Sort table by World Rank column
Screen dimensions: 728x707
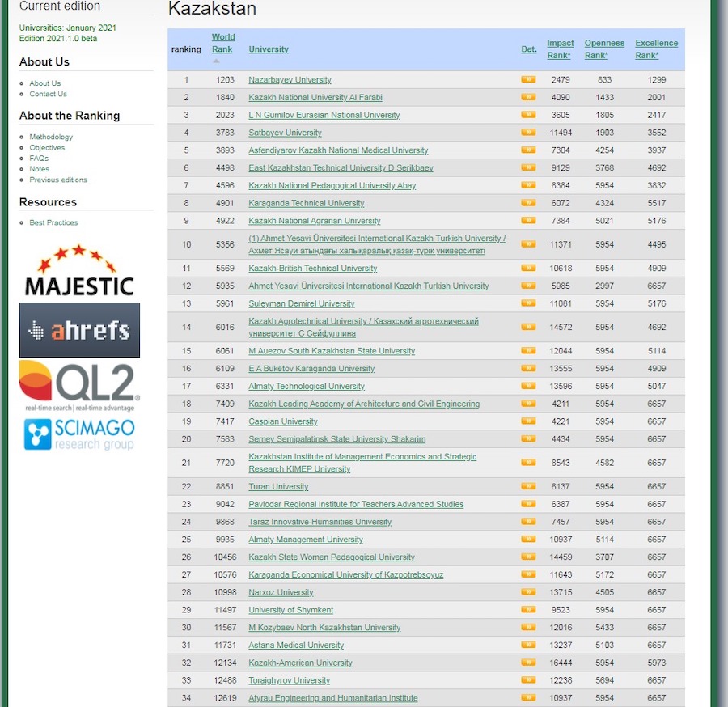(x=223, y=43)
